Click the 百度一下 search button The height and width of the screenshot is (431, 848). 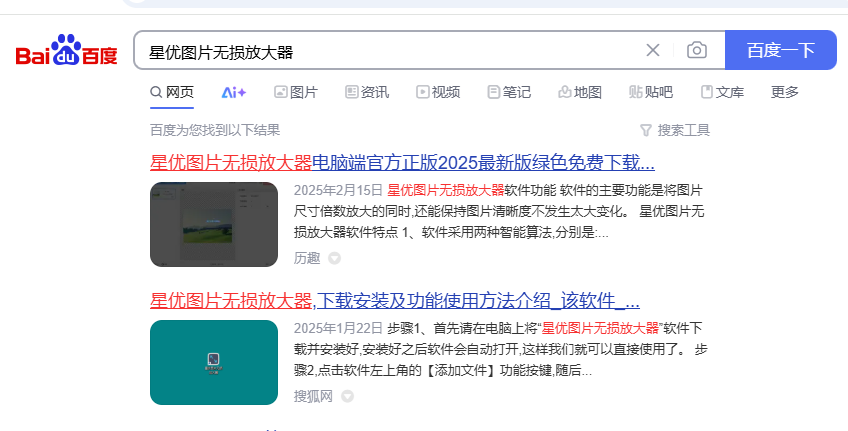(x=780, y=50)
